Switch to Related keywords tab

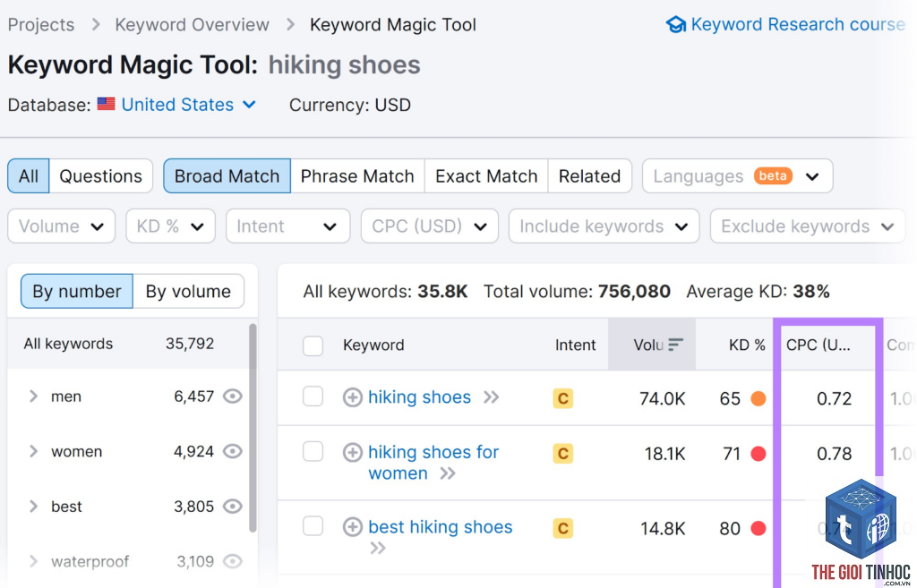tap(589, 176)
